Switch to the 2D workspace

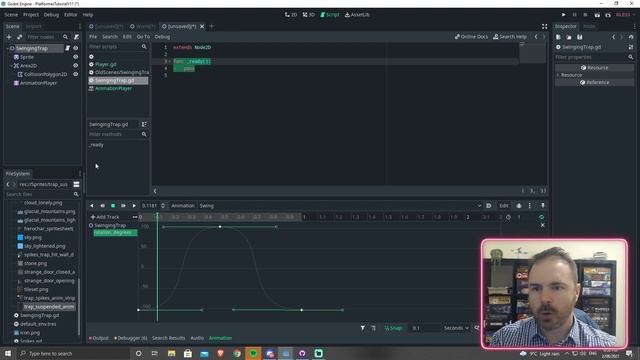[x=291, y=15]
